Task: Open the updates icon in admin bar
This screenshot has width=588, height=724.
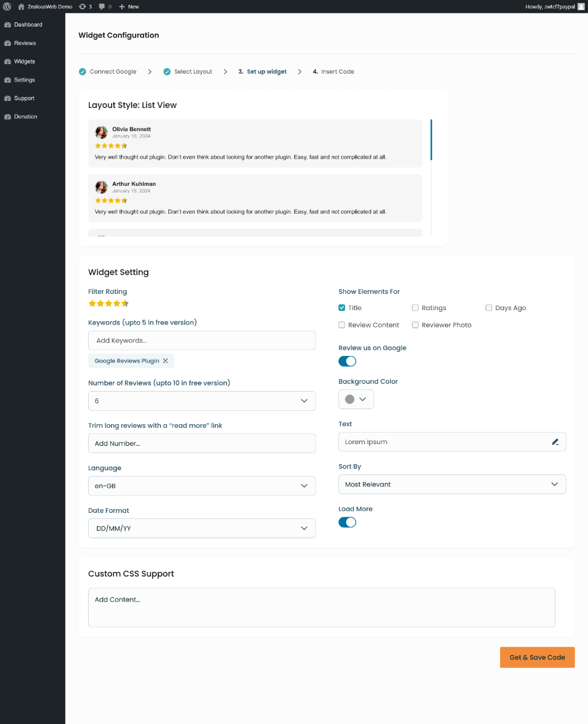Action: click(x=83, y=7)
